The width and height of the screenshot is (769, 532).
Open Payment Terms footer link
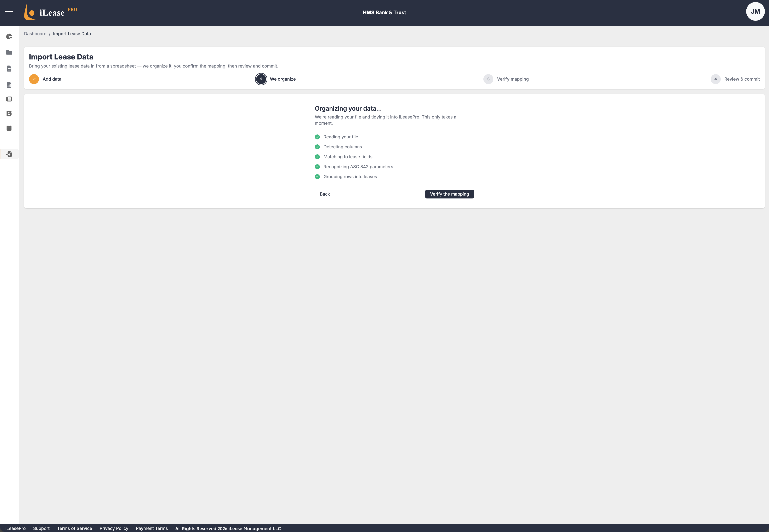(x=152, y=528)
